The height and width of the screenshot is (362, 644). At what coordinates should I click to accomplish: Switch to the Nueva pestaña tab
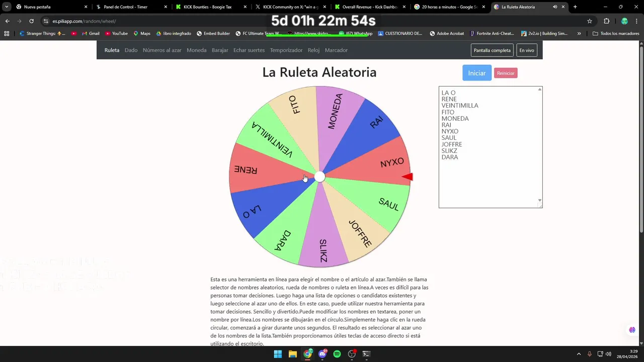coord(50,7)
